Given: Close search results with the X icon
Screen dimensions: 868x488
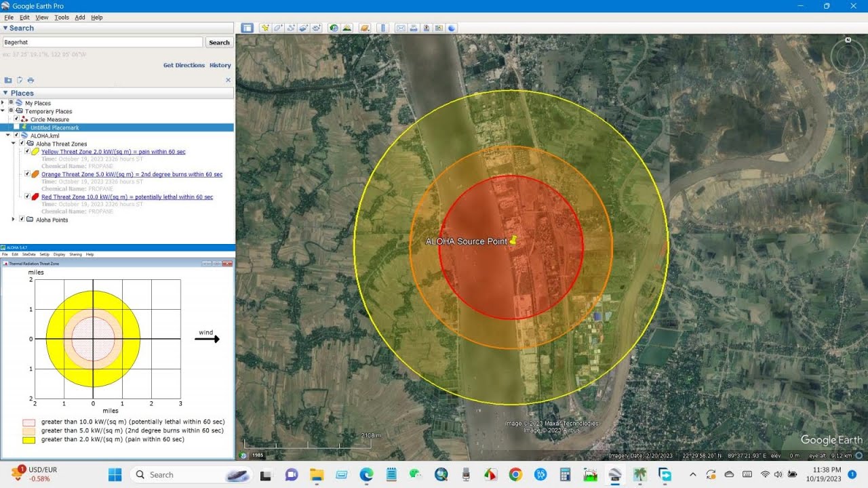Looking at the screenshot, I should click(228, 80).
